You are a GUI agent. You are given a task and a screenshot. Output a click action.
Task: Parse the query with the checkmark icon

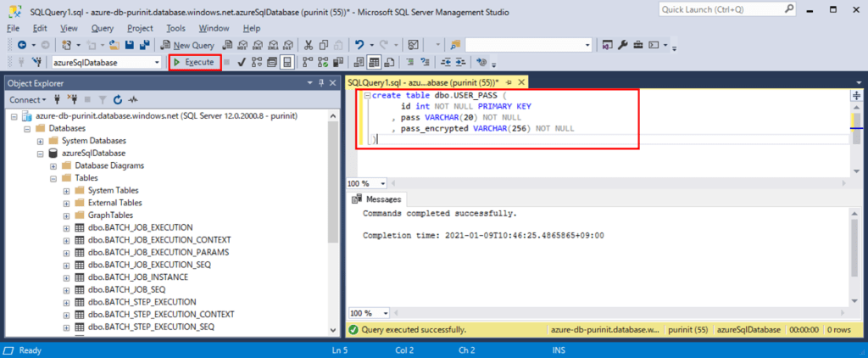click(242, 62)
